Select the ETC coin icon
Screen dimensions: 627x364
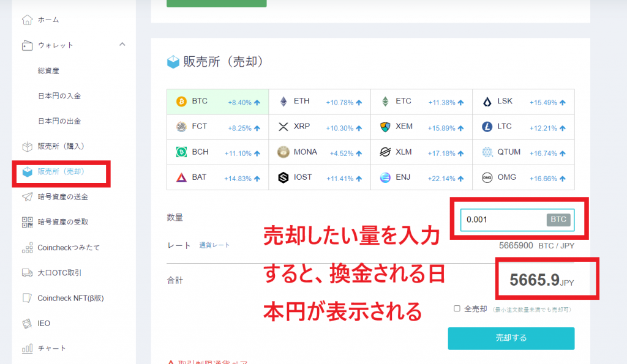(x=385, y=102)
